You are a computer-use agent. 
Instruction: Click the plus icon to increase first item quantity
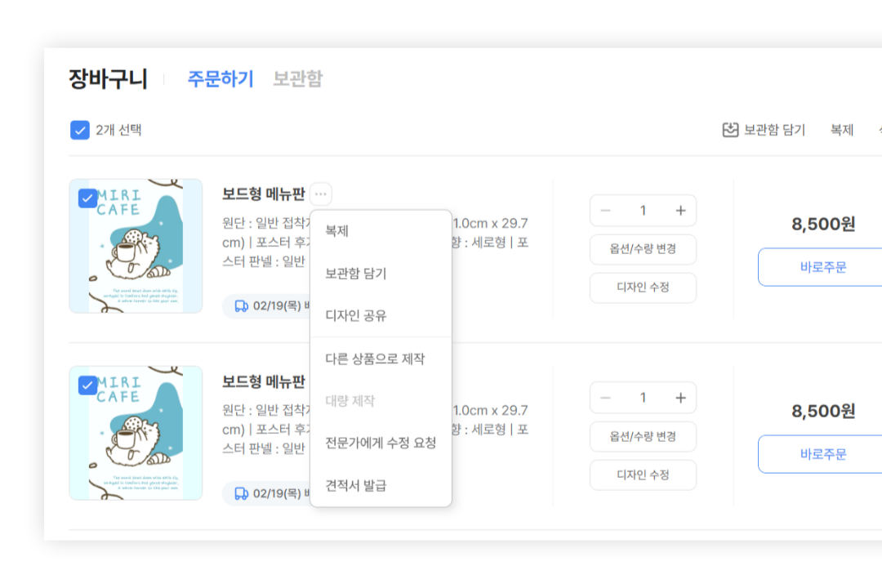pos(679,210)
